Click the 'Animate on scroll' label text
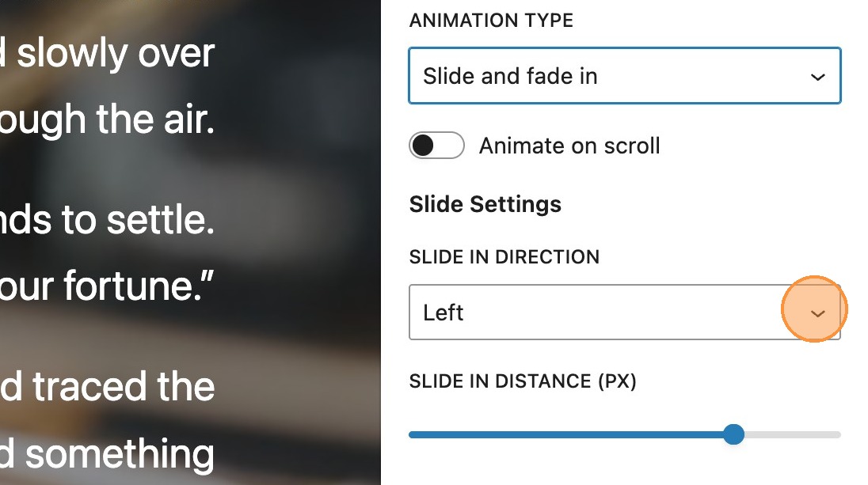Viewport: 868px width, 485px height. coord(569,146)
